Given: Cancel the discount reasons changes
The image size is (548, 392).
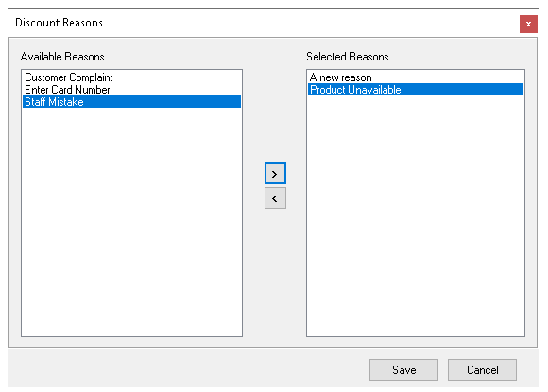Looking at the screenshot, I should [x=482, y=369].
